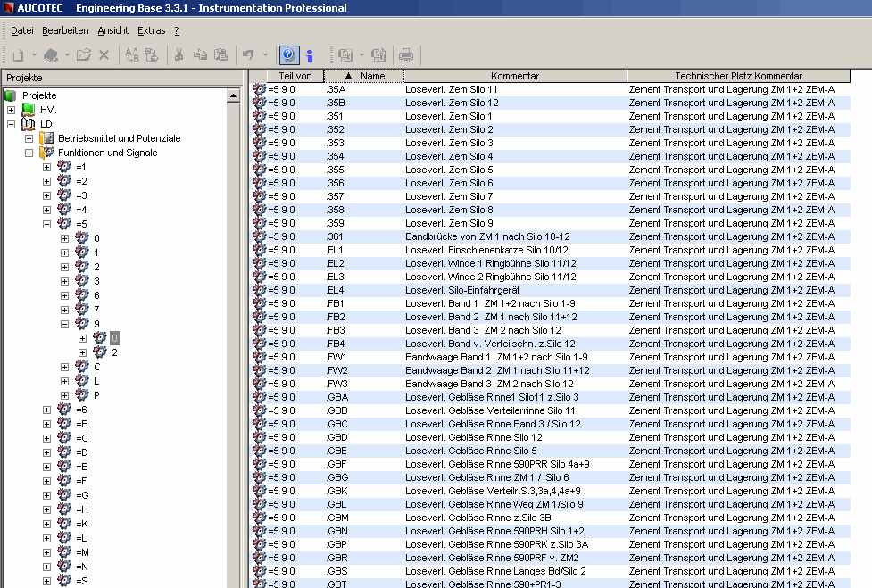Select the row named .361
The image size is (872, 588).
[551, 236]
